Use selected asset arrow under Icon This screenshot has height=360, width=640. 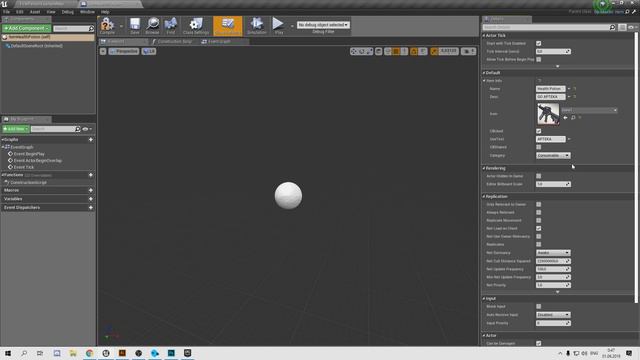[x=565, y=118]
